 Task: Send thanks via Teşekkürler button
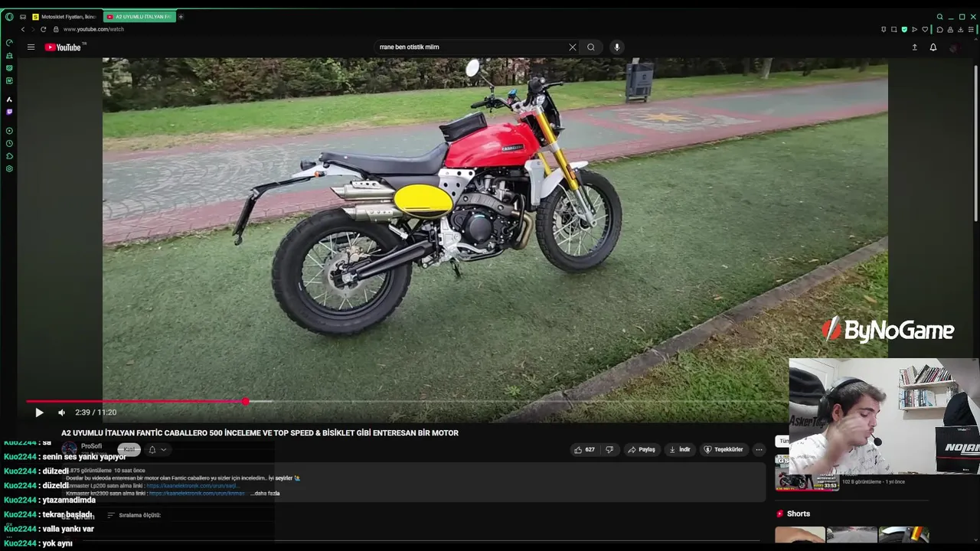(724, 449)
